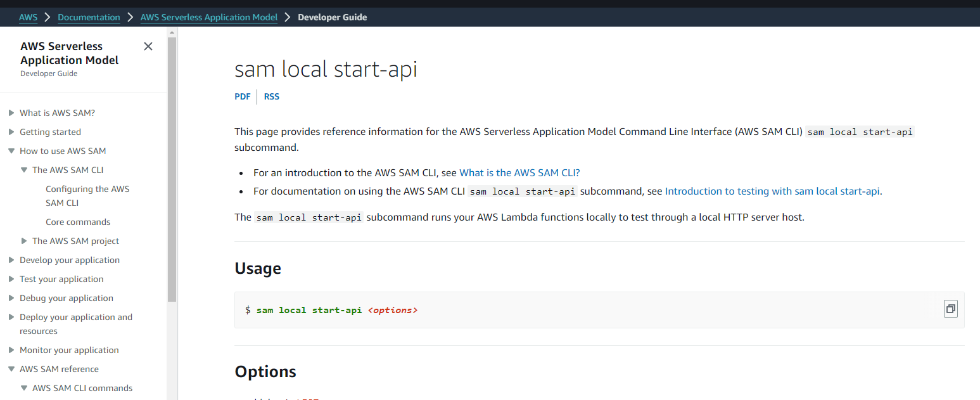Click the 'AWS Serverless Application Model' sidebar title
Screen dimensions: 980x400
click(70, 53)
